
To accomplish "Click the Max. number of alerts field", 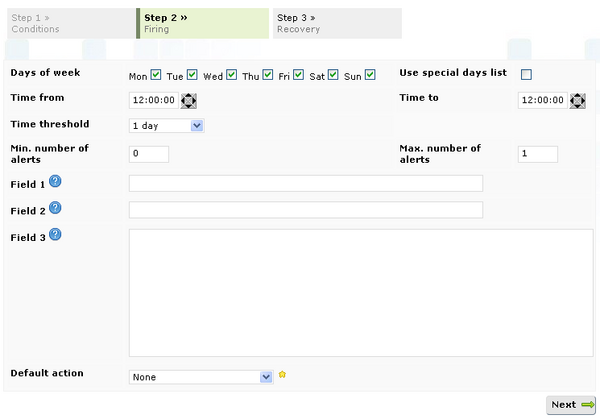I will point(537,154).
